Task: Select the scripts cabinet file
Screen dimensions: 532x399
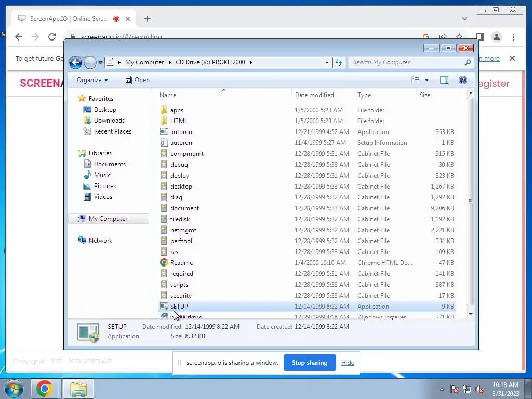Action: coord(307,285)
